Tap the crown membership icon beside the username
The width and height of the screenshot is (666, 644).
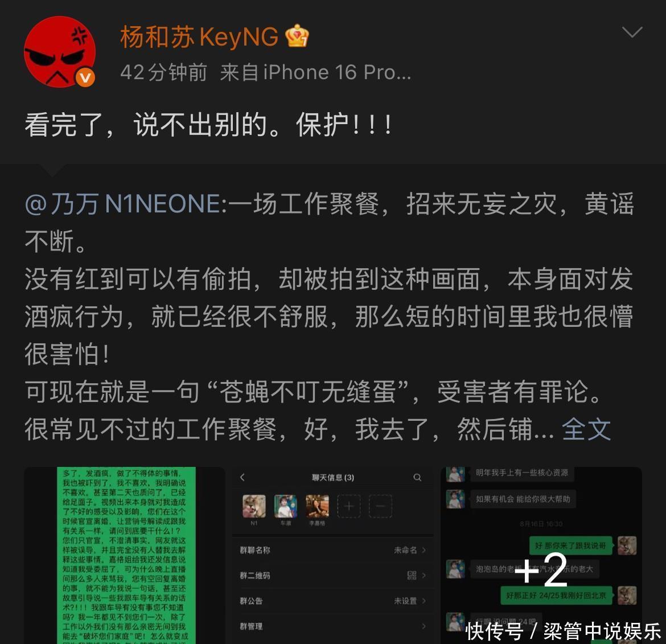pos(297,36)
